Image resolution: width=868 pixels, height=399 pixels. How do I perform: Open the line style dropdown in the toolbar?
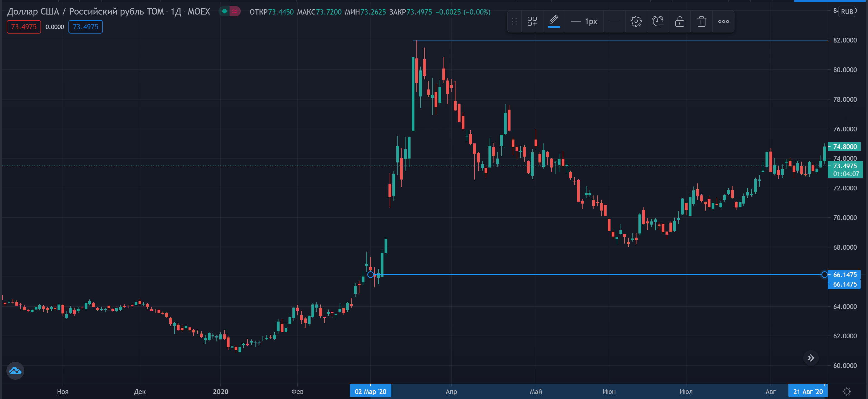[614, 22]
